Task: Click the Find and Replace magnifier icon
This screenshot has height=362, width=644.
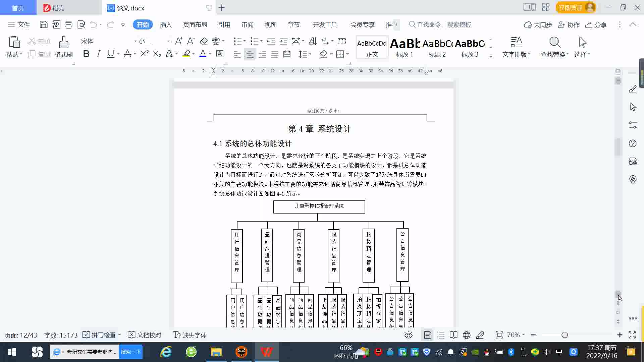Action: 554,43
